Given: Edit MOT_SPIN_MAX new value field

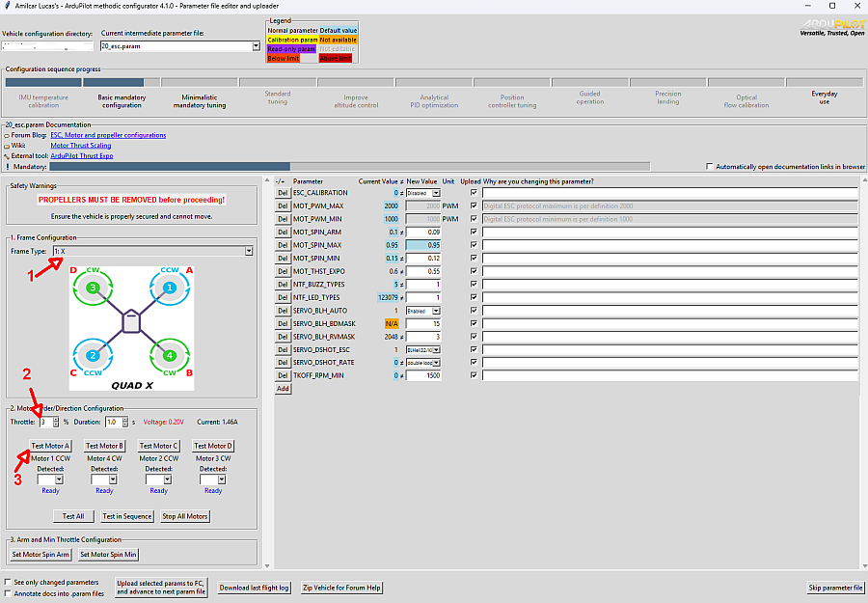Looking at the screenshot, I should pos(423,245).
